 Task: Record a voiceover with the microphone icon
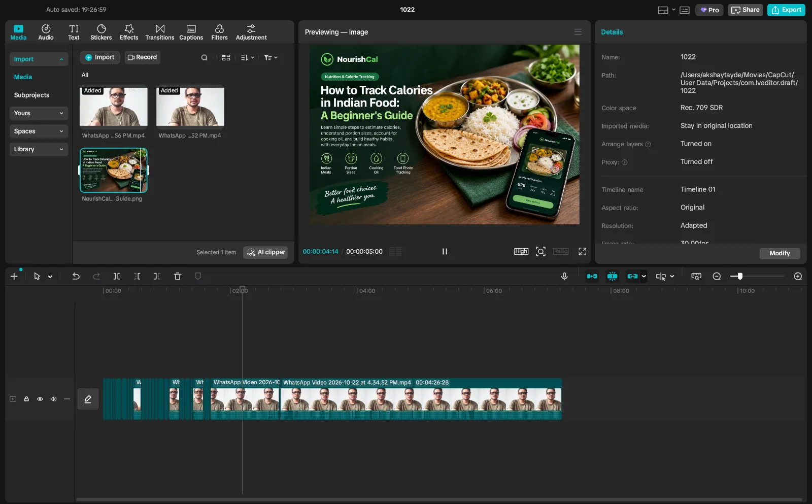(564, 276)
